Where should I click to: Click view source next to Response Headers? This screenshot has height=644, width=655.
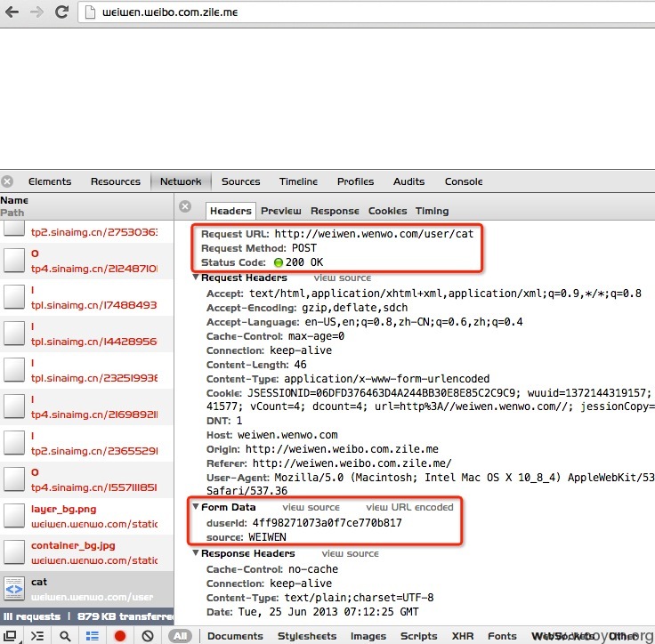pyautogui.click(x=350, y=553)
